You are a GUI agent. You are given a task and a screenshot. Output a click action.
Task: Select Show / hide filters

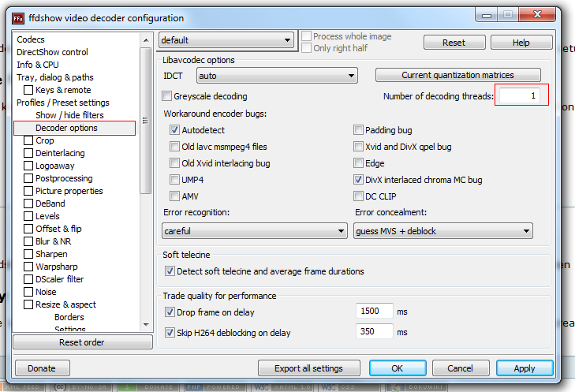click(69, 115)
